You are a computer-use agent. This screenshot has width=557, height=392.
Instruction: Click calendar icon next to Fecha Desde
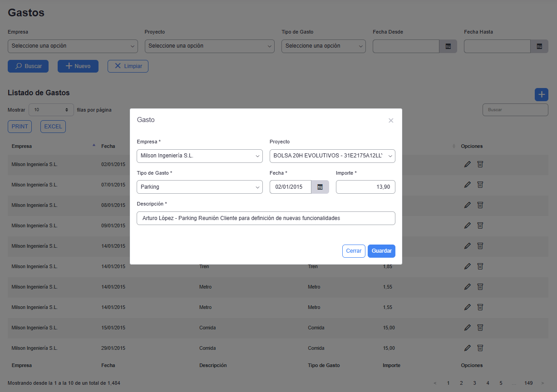tap(448, 46)
